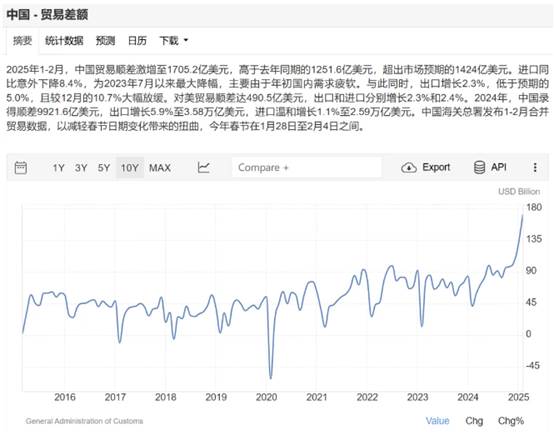The width and height of the screenshot is (554, 441).
Task: Select the 5Y time range
Action: coord(104,168)
